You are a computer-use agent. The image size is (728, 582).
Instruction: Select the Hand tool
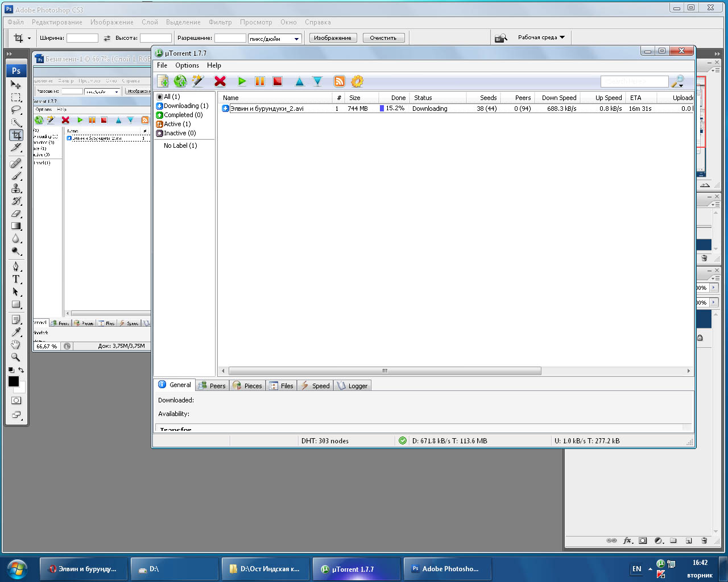16,344
